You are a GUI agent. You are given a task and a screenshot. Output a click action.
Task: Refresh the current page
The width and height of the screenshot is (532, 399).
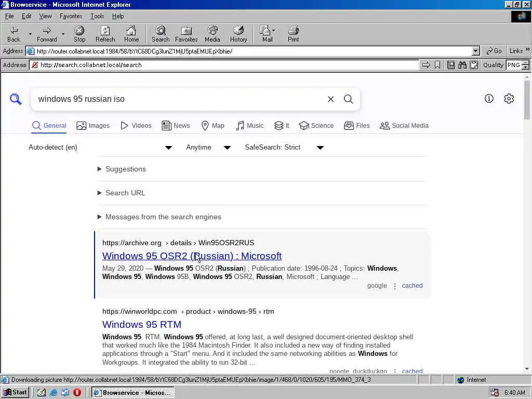coord(105,34)
